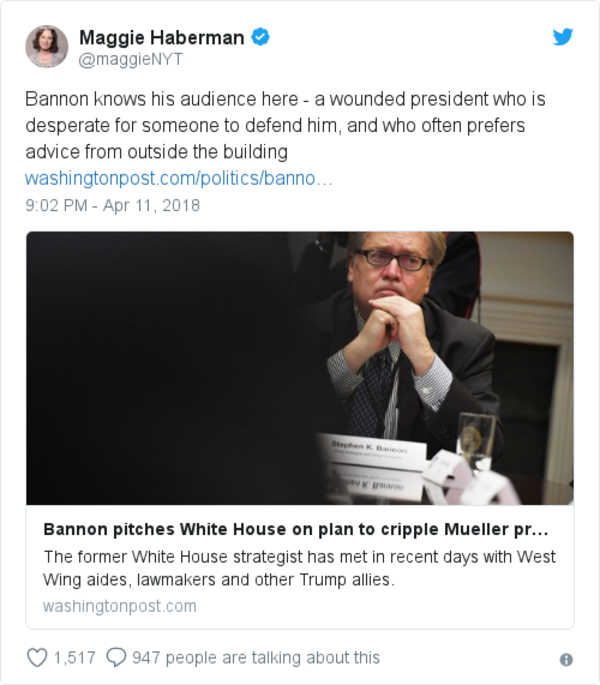Open the washingtonpost.com/politics link in the tweet

(178, 179)
